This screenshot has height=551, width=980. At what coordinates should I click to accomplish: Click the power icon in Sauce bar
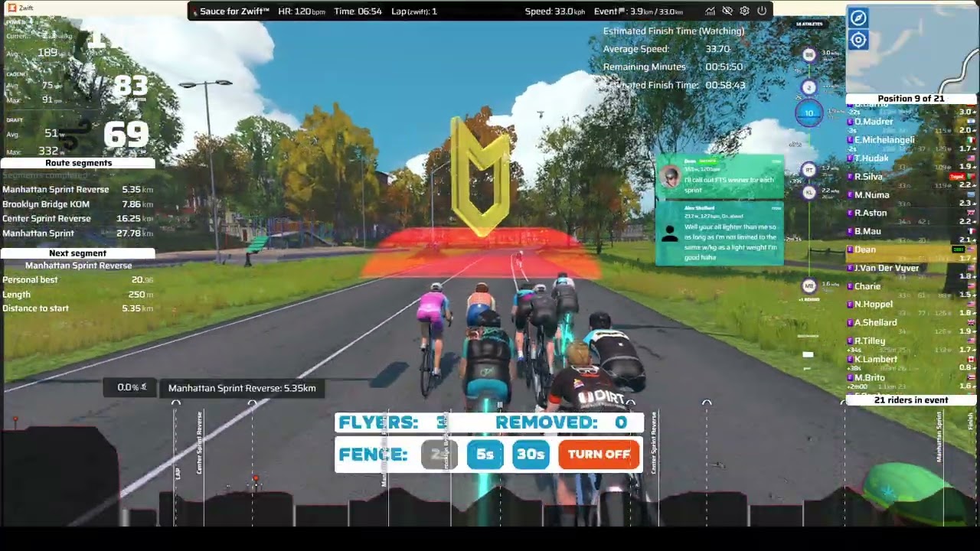click(762, 11)
